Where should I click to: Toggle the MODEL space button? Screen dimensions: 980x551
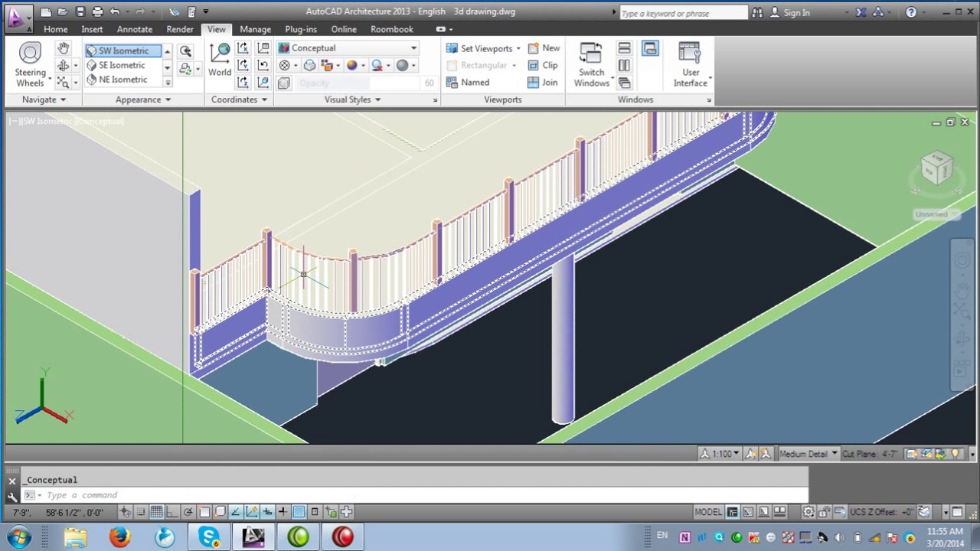(708, 512)
